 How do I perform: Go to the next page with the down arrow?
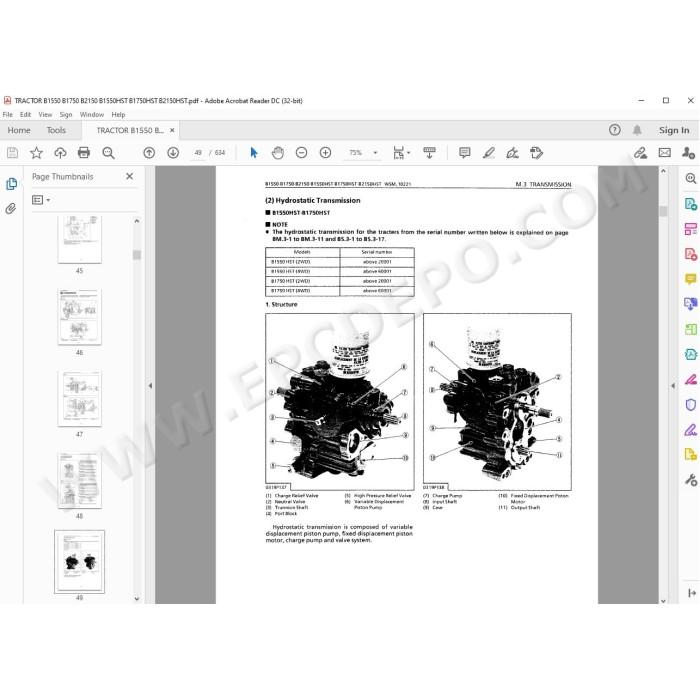click(x=173, y=153)
